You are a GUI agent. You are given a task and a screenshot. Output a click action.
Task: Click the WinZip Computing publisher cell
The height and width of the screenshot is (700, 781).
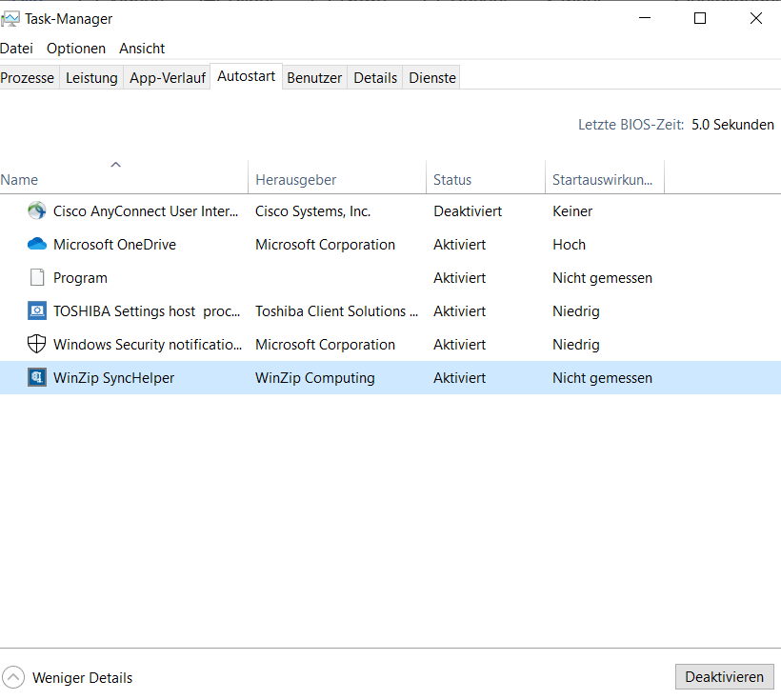pyautogui.click(x=315, y=378)
